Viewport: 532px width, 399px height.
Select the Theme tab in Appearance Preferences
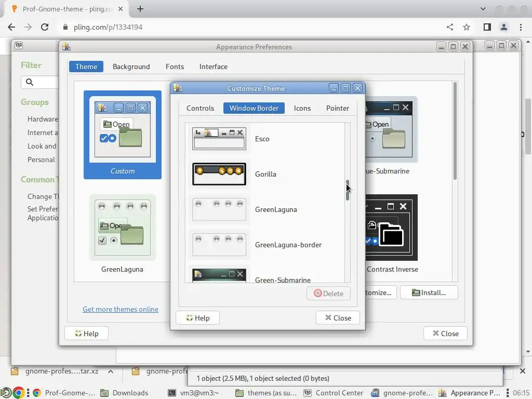coord(86,66)
